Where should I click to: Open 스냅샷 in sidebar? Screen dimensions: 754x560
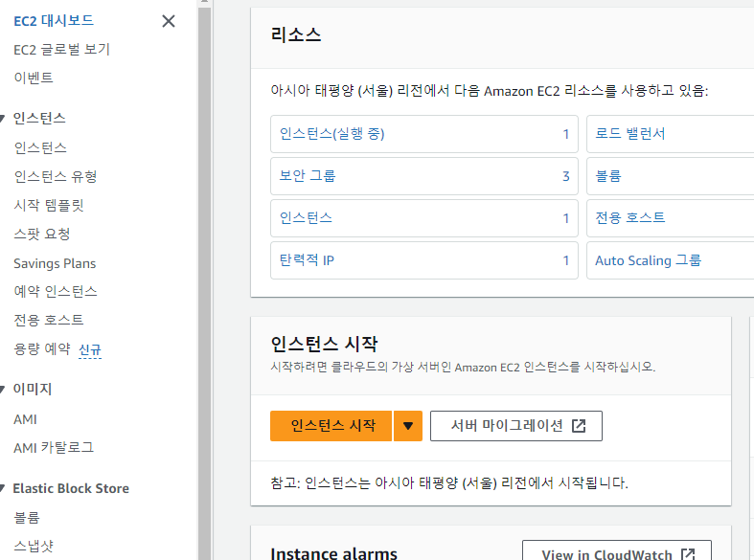(x=34, y=547)
